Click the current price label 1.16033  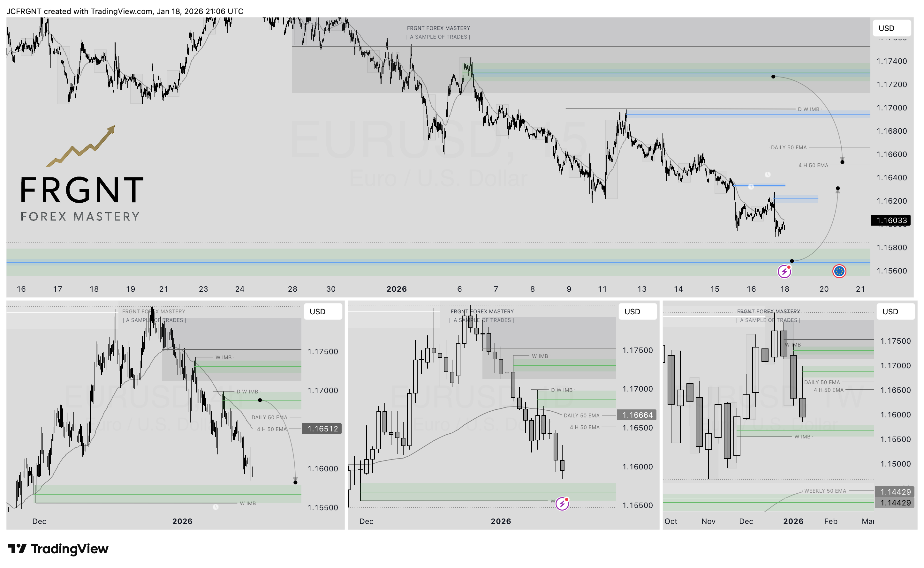click(890, 220)
